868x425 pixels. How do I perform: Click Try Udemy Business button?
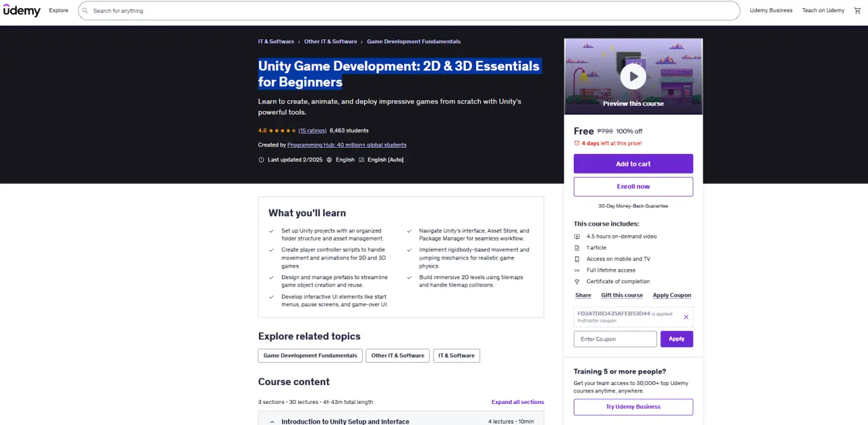click(633, 407)
